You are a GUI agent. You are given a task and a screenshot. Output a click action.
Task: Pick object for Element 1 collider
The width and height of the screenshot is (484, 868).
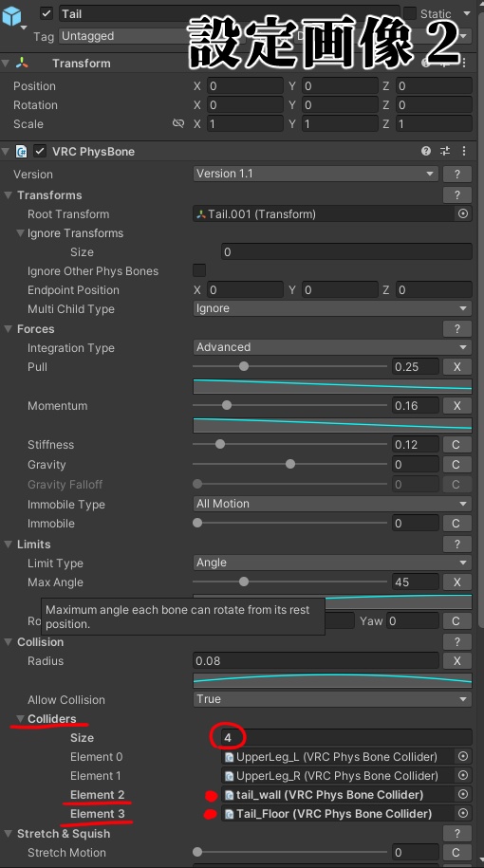click(x=463, y=775)
